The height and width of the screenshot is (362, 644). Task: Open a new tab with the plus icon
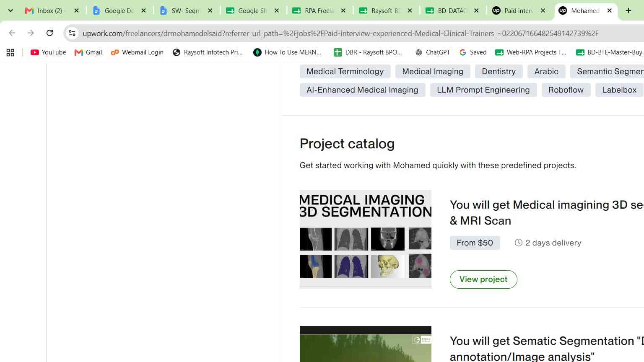(628, 11)
